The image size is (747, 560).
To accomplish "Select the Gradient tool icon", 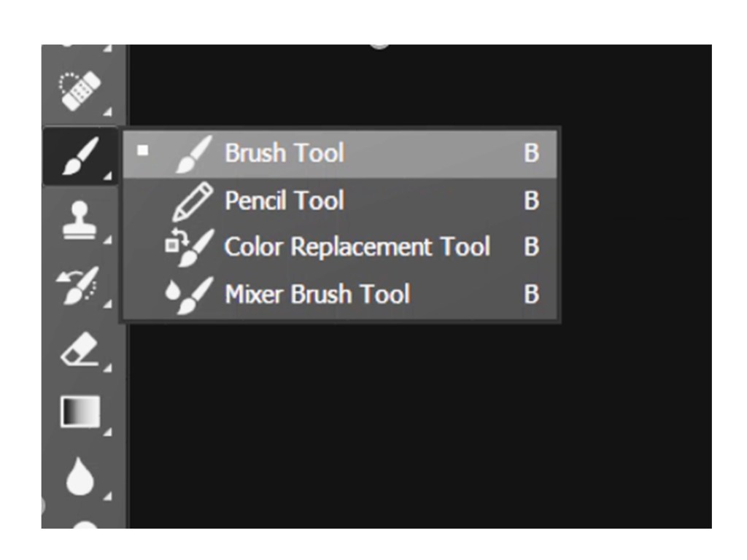I will click(80, 412).
